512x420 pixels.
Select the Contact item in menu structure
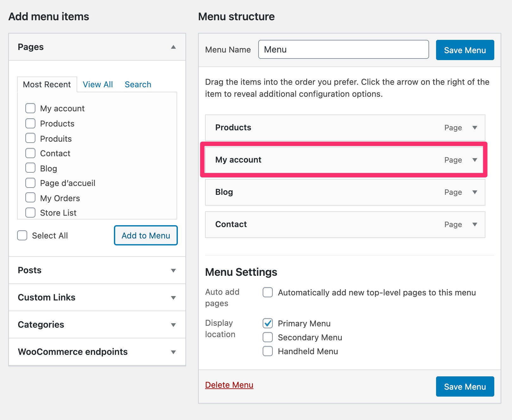click(x=345, y=225)
